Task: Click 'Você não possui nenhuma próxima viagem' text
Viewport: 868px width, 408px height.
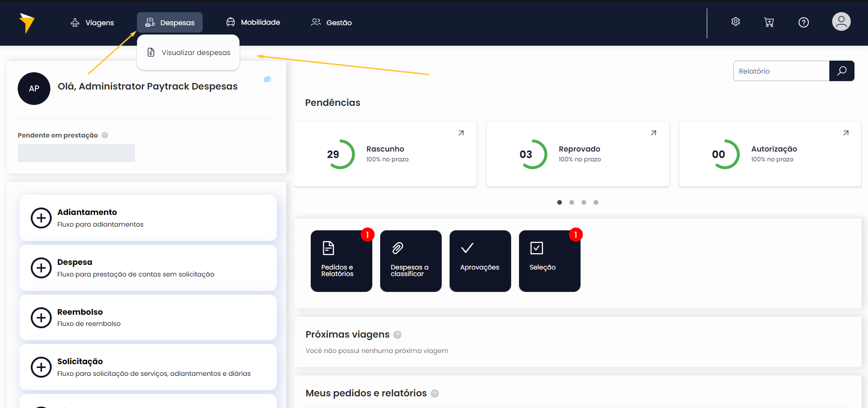Action: 377,351
